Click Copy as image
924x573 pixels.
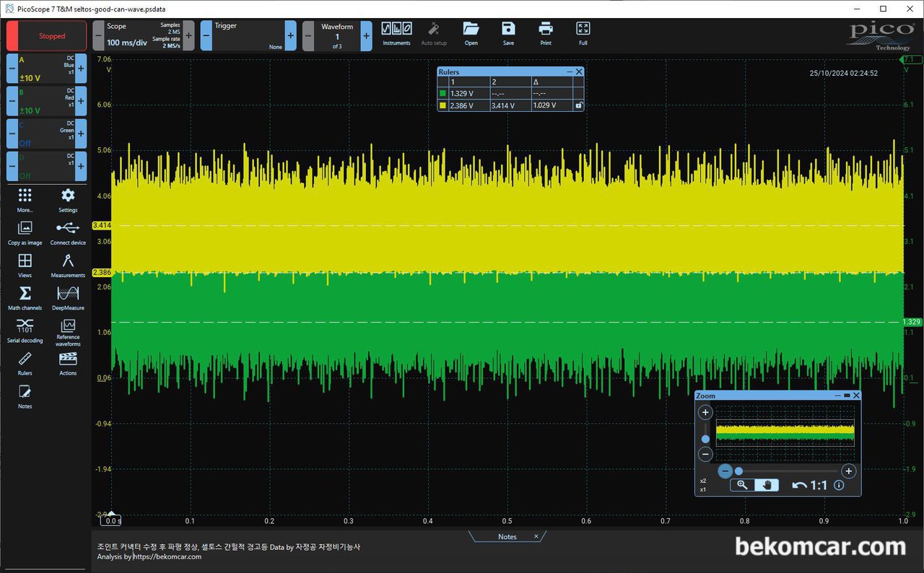25,232
